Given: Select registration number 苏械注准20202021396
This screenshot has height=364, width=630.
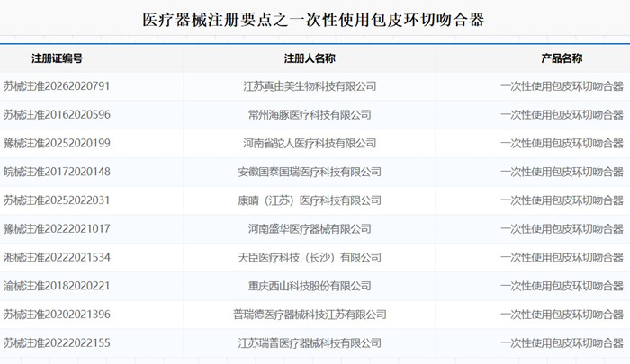Looking at the screenshot, I should (57, 315).
